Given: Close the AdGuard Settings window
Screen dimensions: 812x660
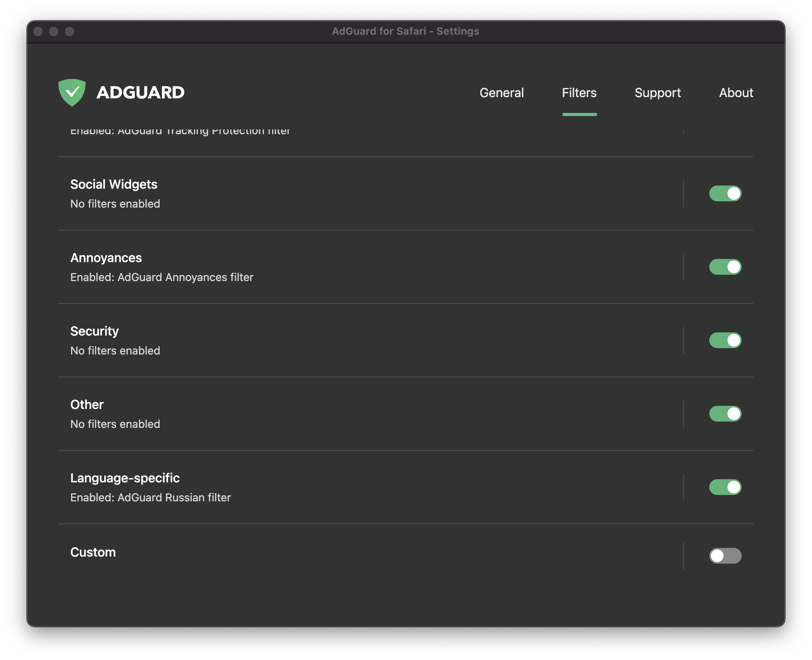Looking at the screenshot, I should 38,32.
